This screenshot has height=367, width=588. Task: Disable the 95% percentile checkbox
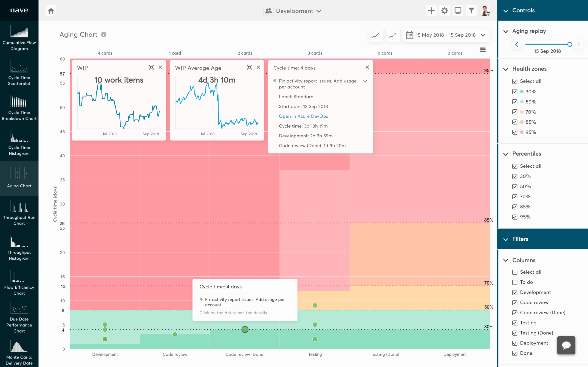click(x=515, y=217)
